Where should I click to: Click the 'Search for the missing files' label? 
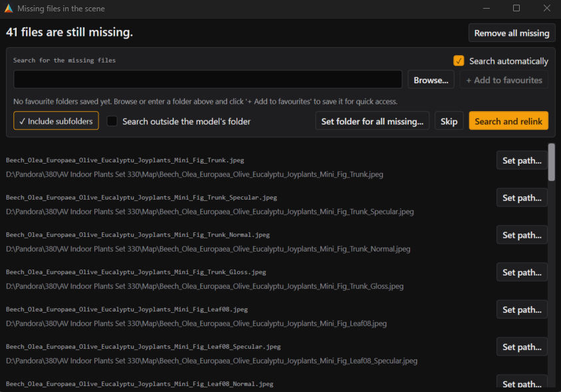[x=65, y=61]
